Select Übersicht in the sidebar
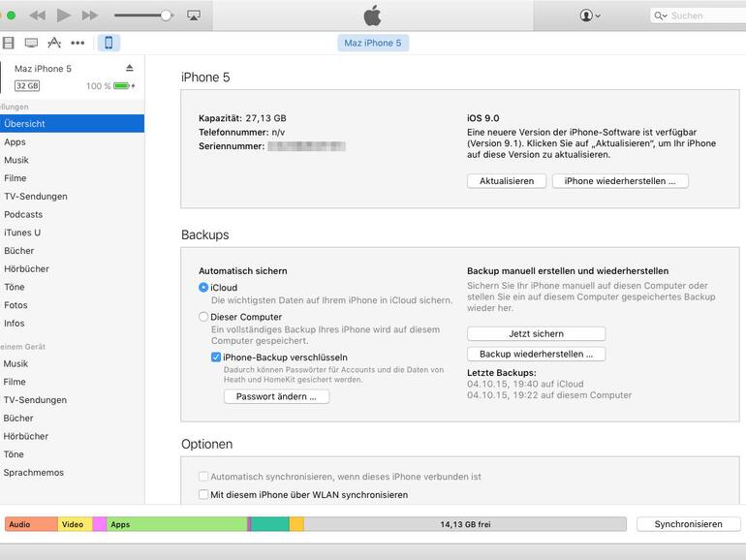746x560 pixels. click(x=72, y=124)
